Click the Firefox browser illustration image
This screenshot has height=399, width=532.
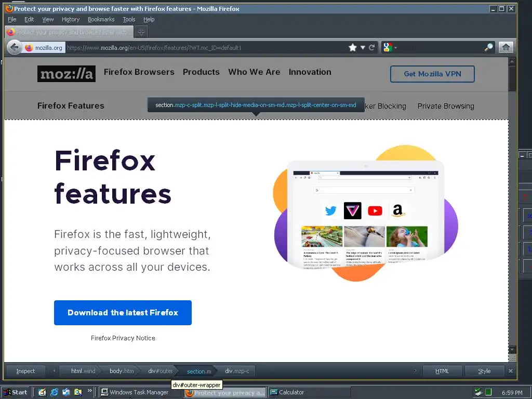point(366,213)
